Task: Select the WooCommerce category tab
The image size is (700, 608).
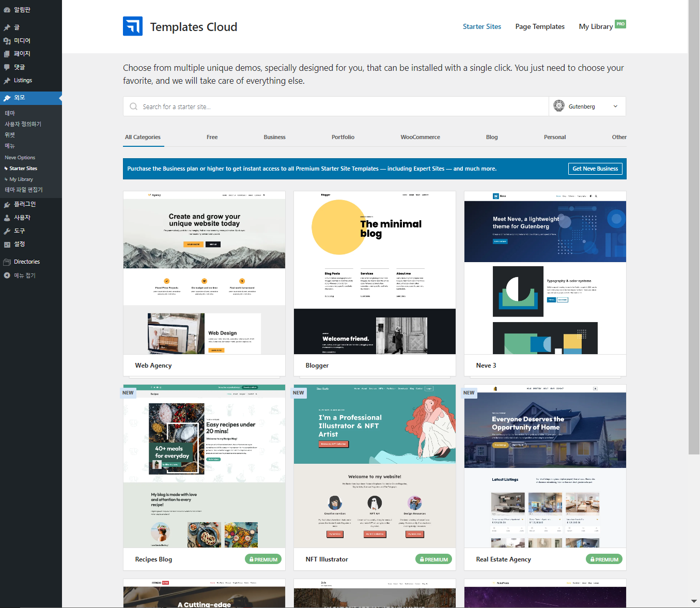Action: pos(421,137)
